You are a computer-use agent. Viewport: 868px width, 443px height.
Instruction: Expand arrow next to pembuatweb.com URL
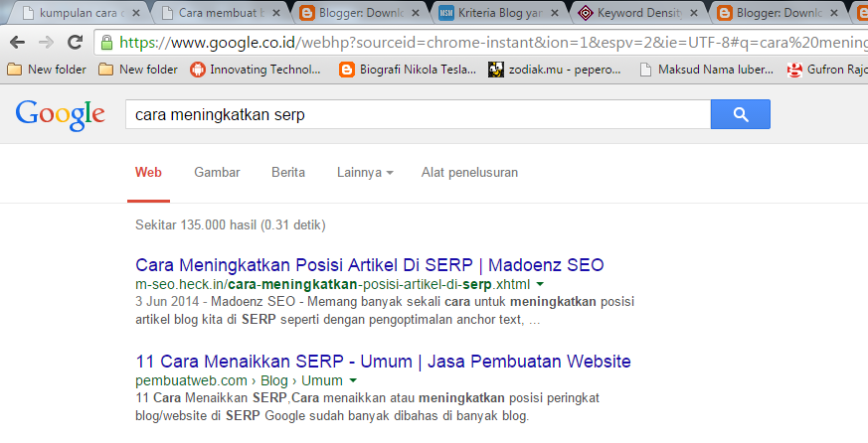coord(353,380)
